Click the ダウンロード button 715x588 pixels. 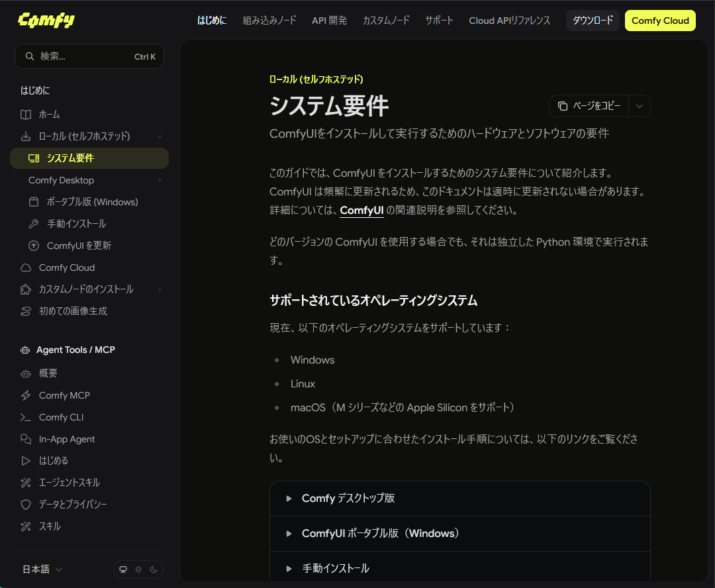point(593,21)
